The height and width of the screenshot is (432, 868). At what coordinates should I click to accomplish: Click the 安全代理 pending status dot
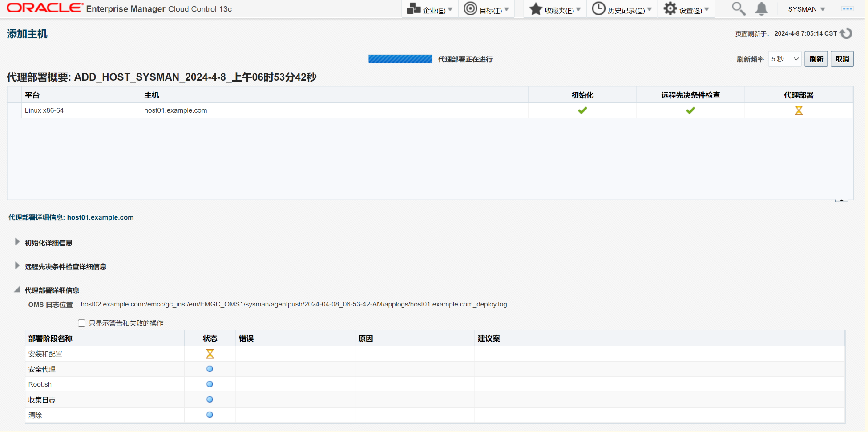pos(210,369)
